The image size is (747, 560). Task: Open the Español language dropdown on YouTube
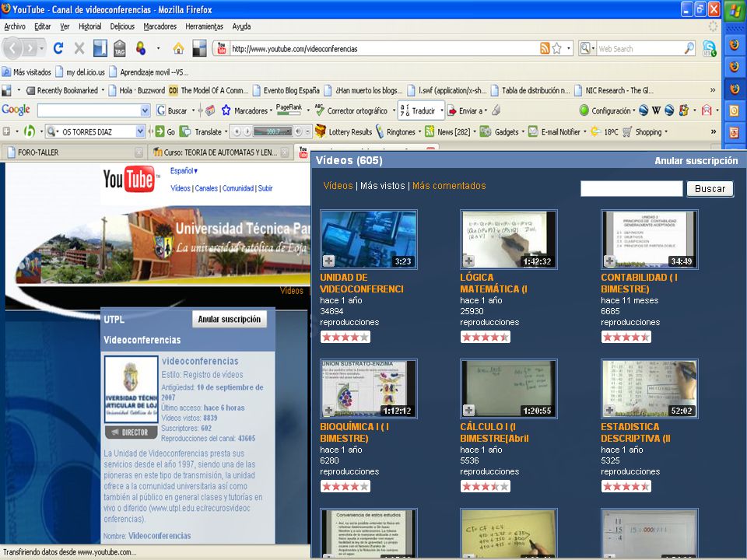[184, 170]
